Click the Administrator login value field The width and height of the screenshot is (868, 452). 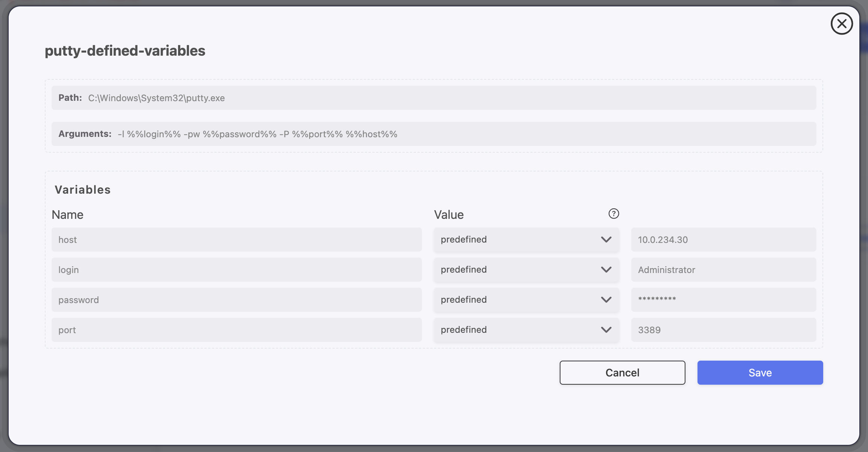(x=723, y=270)
